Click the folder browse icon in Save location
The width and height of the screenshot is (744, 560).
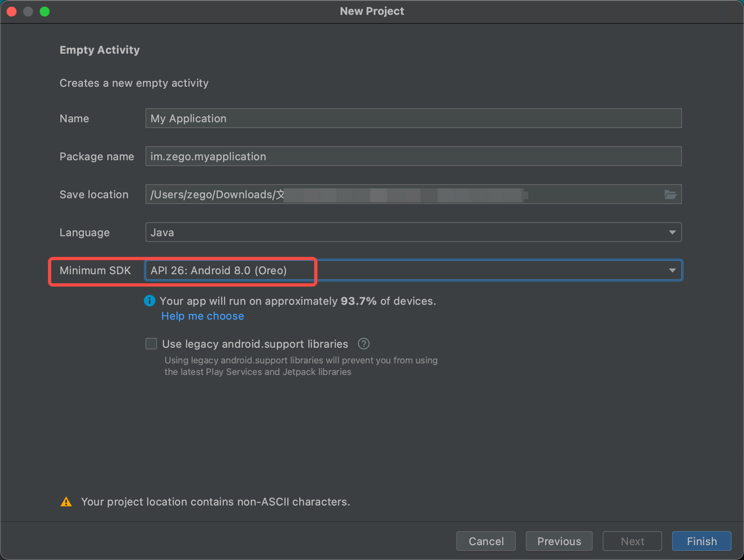click(x=670, y=195)
